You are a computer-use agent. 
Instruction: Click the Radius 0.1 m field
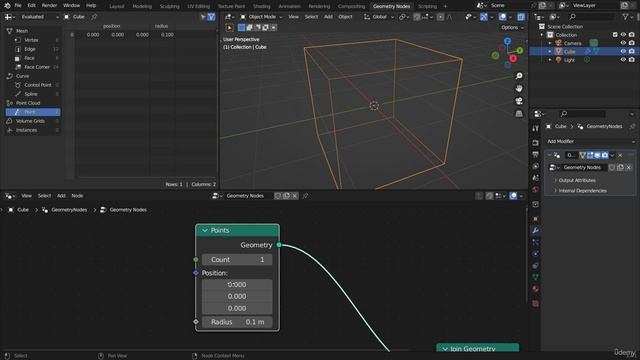[237, 322]
